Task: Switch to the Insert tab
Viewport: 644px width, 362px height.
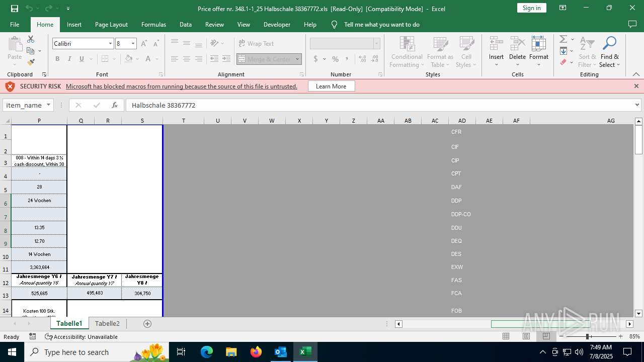Action: click(x=74, y=24)
